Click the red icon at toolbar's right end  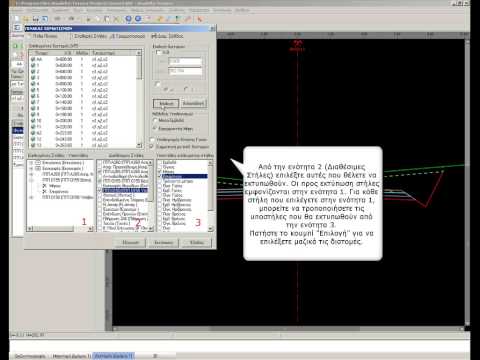pos(200,19)
